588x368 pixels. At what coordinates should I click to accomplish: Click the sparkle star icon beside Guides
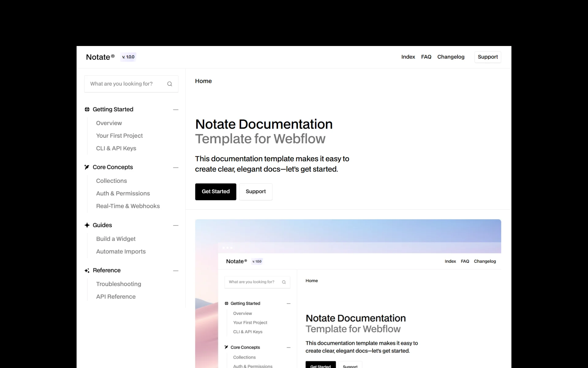(x=87, y=225)
